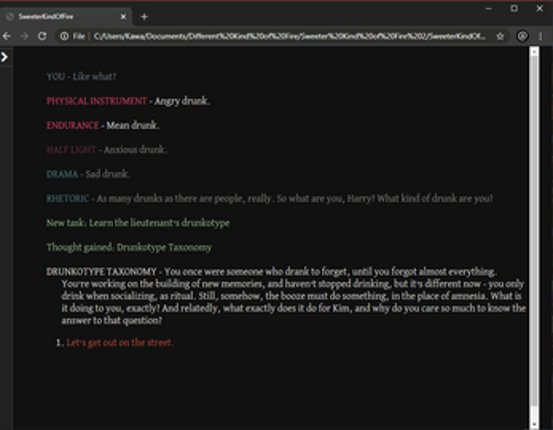Maximize the browser window
The width and height of the screenshot is (553, 430).
pyautogui.click(x=514, y=8)
